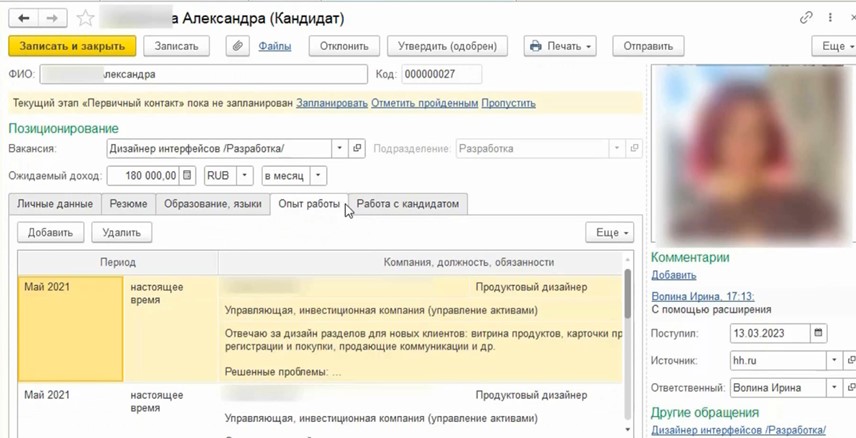Select the Опыт работы tab
The image size is (856, 438).
(309, 204)
